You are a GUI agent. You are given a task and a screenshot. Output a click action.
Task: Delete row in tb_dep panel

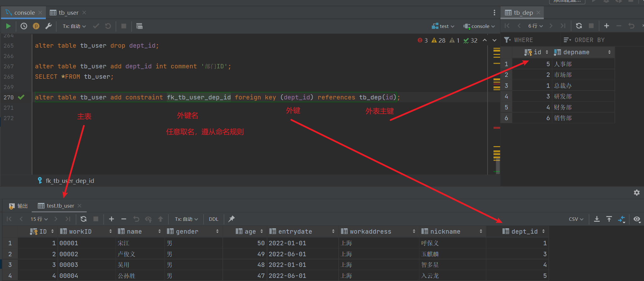[619, 26]
